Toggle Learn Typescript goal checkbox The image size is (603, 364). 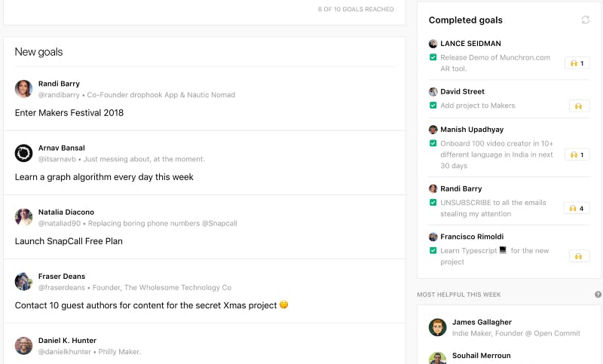point(433,251)
